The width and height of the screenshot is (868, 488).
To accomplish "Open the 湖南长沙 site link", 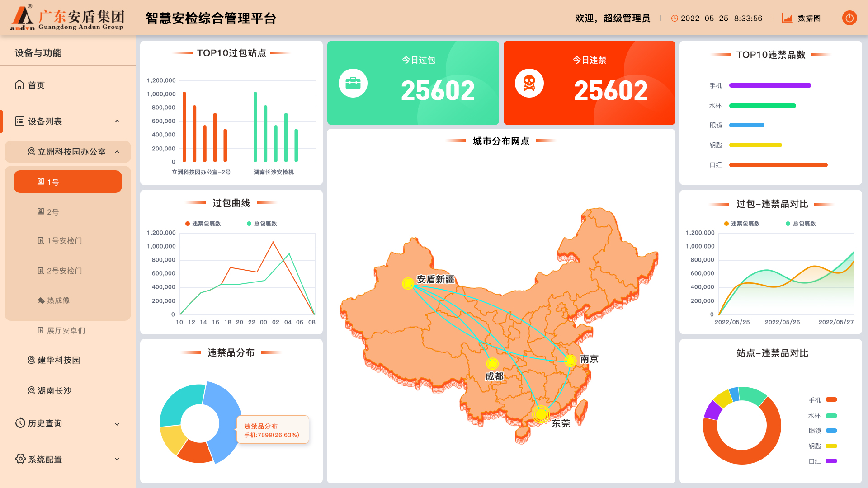I will (54, 391).
